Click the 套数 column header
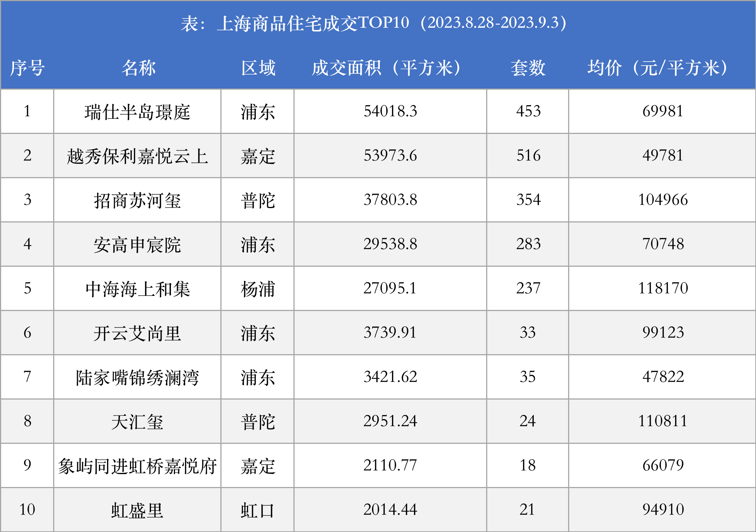This screenshot has height=532, width=756. 528,68
